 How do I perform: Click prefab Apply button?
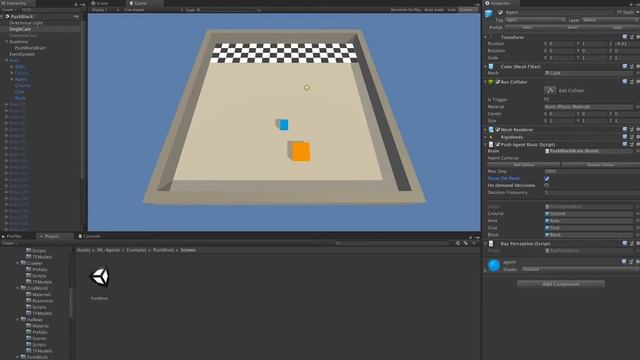pyautogui.click(x=617, y=27)
